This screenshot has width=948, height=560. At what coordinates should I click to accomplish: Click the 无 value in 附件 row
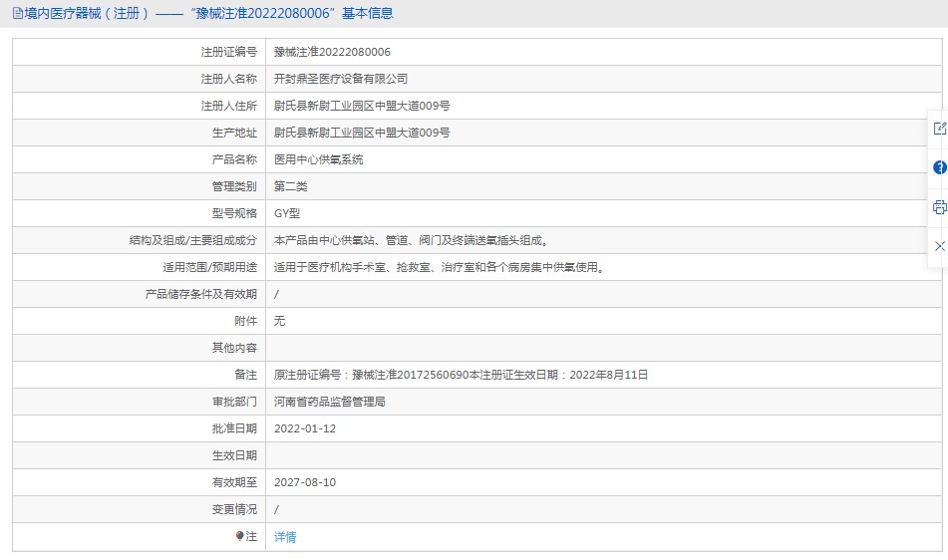(279, 321)
